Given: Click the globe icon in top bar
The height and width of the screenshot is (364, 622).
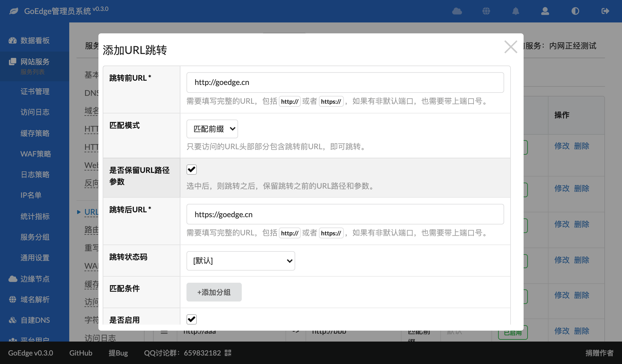Looking at the screenshot, I should click(486, 11).
